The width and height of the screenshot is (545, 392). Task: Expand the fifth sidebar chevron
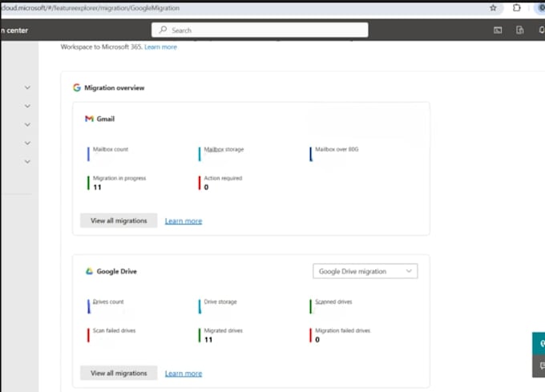click(27, 162)
